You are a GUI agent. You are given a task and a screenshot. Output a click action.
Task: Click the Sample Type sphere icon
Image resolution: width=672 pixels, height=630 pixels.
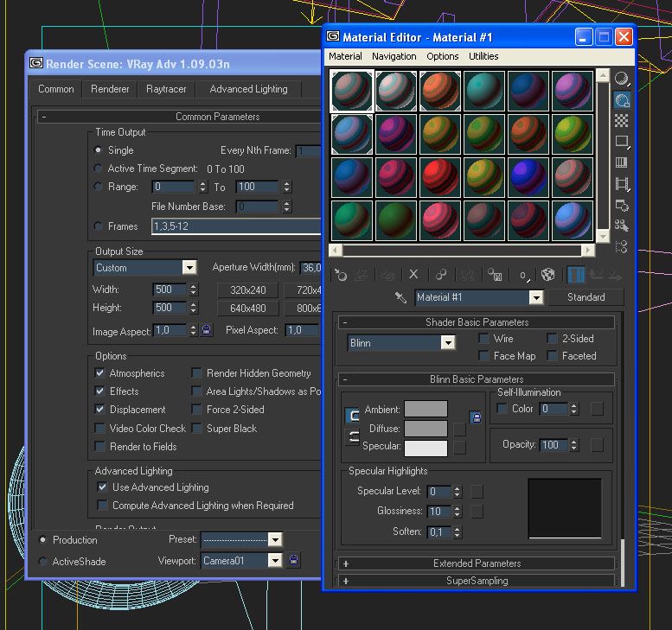click(622, 79)
